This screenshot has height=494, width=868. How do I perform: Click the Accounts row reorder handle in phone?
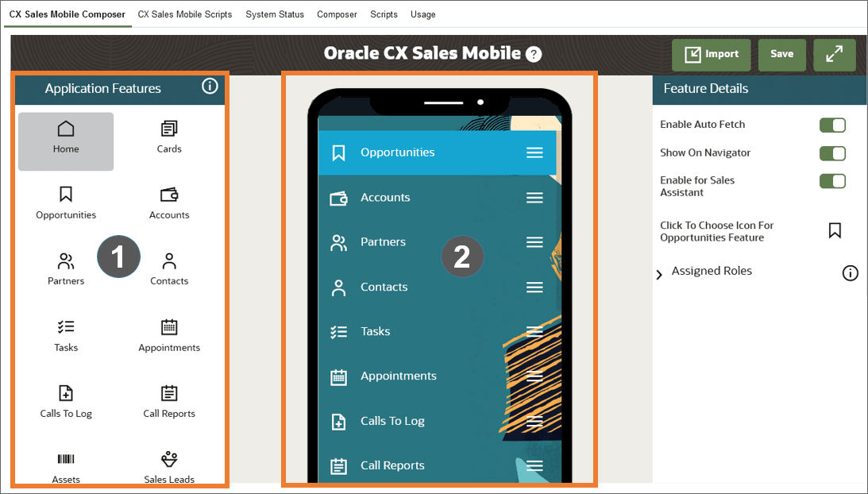point(534,198)
